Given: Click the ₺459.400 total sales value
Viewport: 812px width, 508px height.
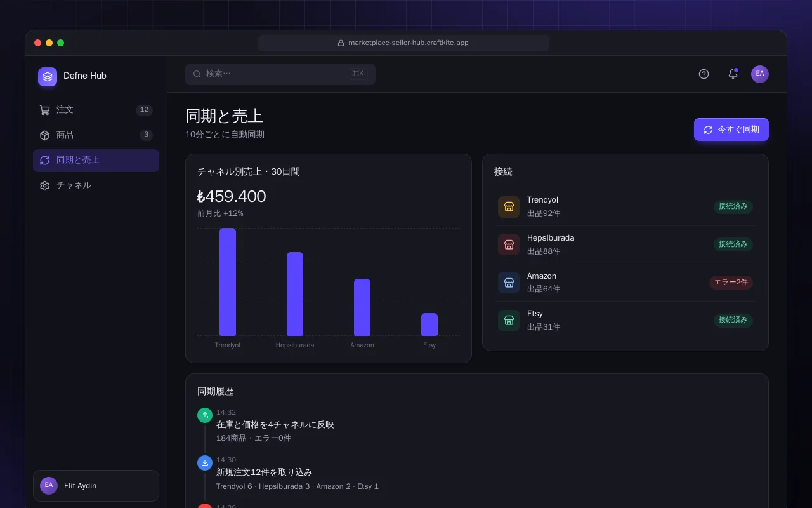Looking at the screenshot, I should pos(232,196).
